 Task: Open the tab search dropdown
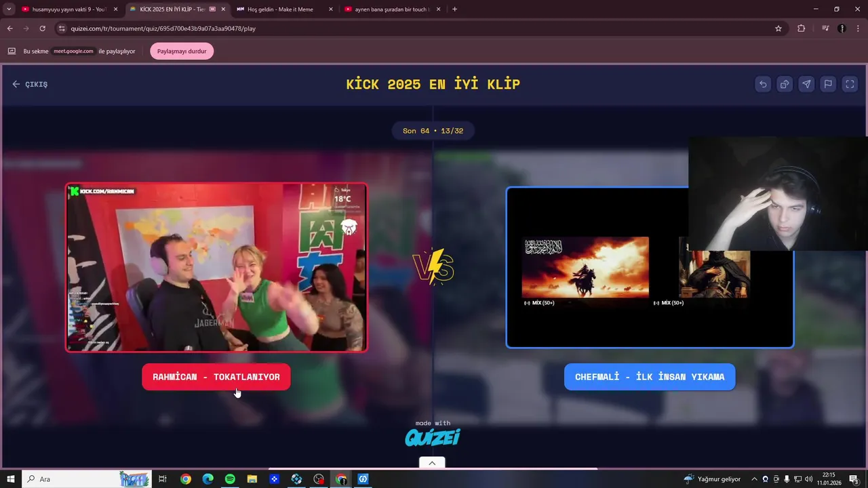pos(9,9)
